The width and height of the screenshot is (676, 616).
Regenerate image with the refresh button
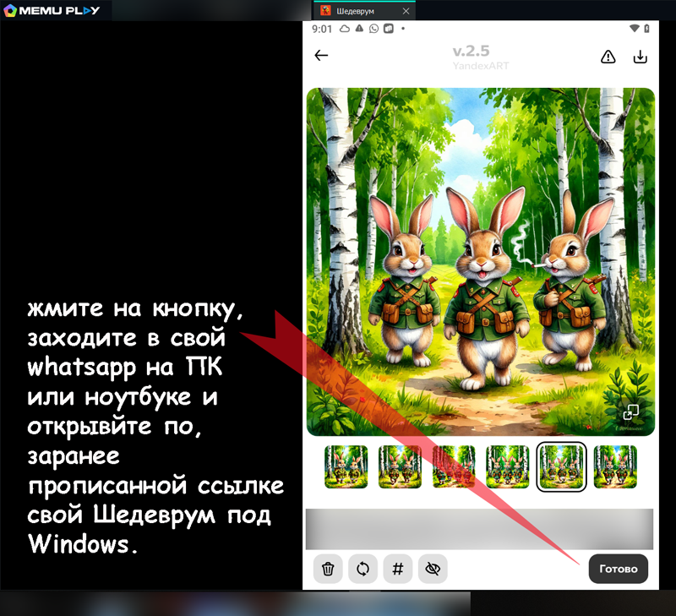(363, 569)
